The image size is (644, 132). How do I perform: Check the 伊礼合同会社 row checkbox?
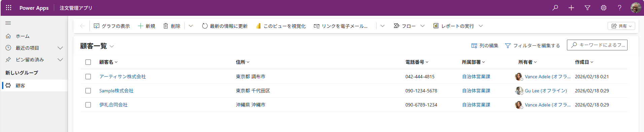click(x=88, y=105)
